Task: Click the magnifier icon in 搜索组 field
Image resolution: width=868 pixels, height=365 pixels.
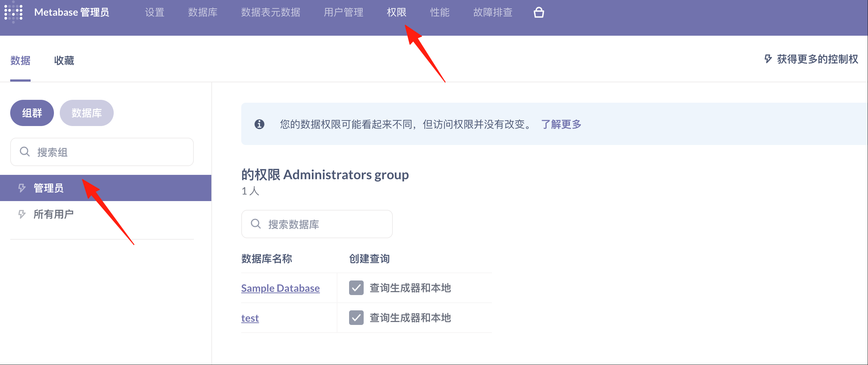Action: tap(25, 152)
